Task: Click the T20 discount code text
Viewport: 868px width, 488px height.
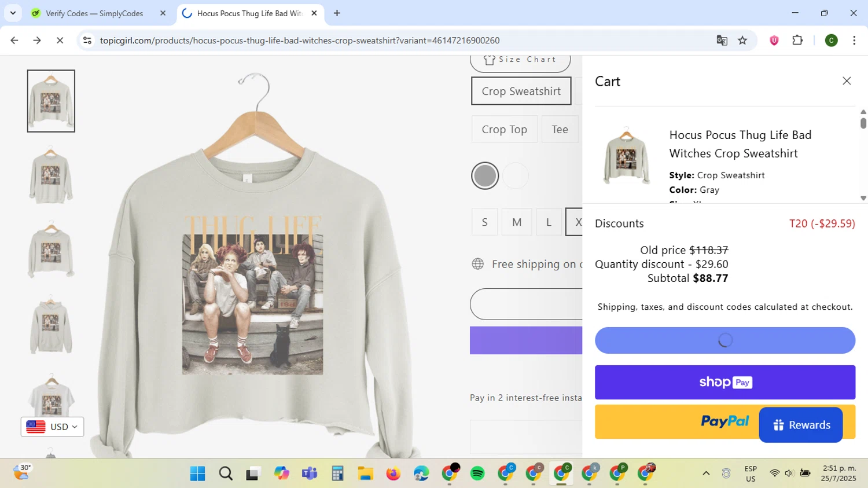Action: click(x=822, y=223)
